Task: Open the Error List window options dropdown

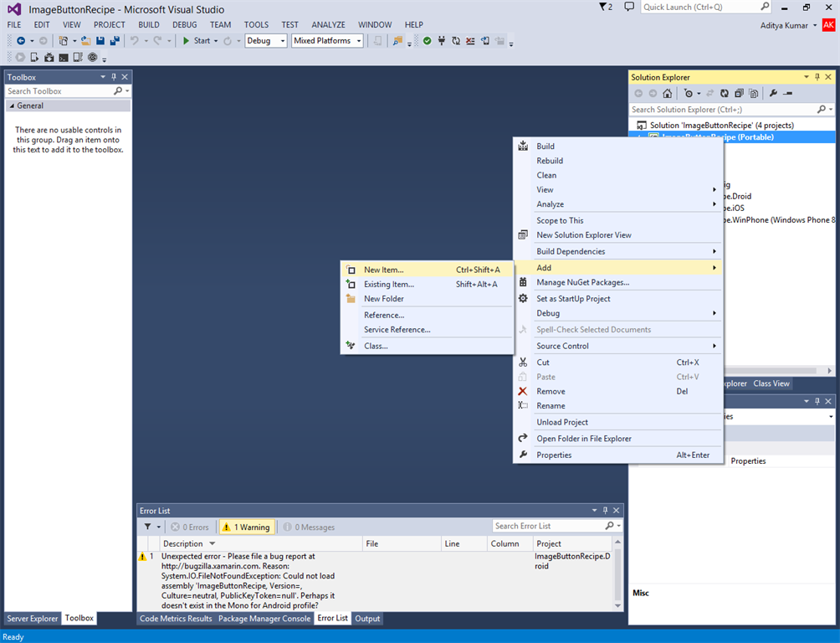Action: point(594,511)
